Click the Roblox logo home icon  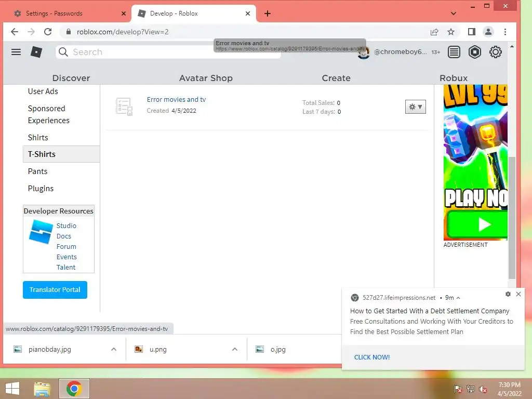pos(36,52)
